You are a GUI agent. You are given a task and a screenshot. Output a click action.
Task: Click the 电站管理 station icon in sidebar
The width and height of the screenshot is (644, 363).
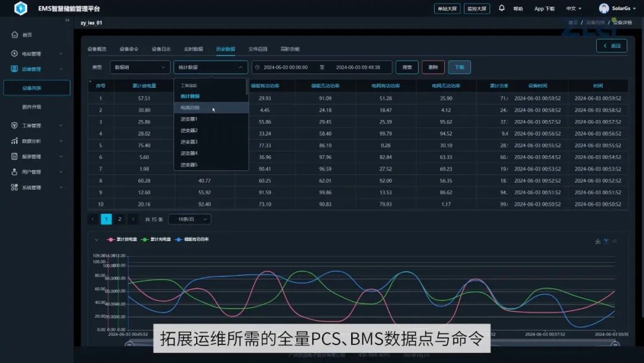(x=14, y=54)
